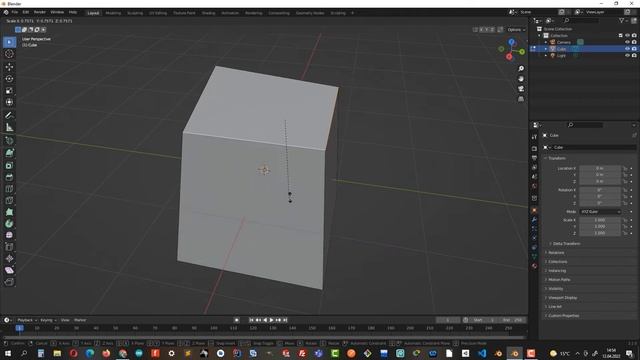Open the Output properties tab icon
640x360 pixels.
[534, 158]
